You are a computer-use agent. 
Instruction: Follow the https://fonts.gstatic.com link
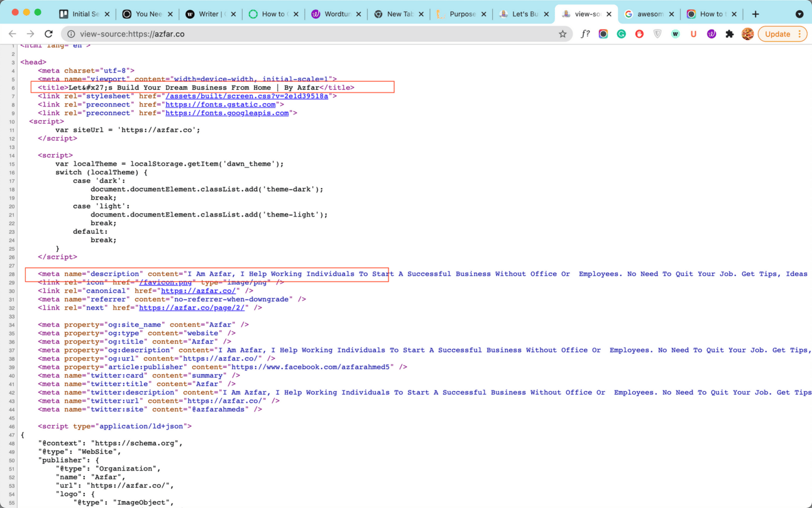click(x=220, y=104)
